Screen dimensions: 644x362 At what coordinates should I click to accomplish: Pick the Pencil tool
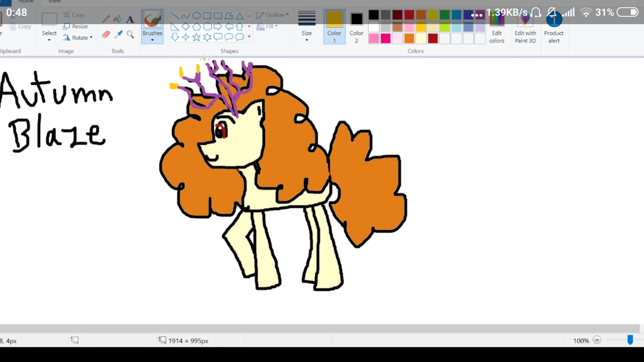pos(106,19)
